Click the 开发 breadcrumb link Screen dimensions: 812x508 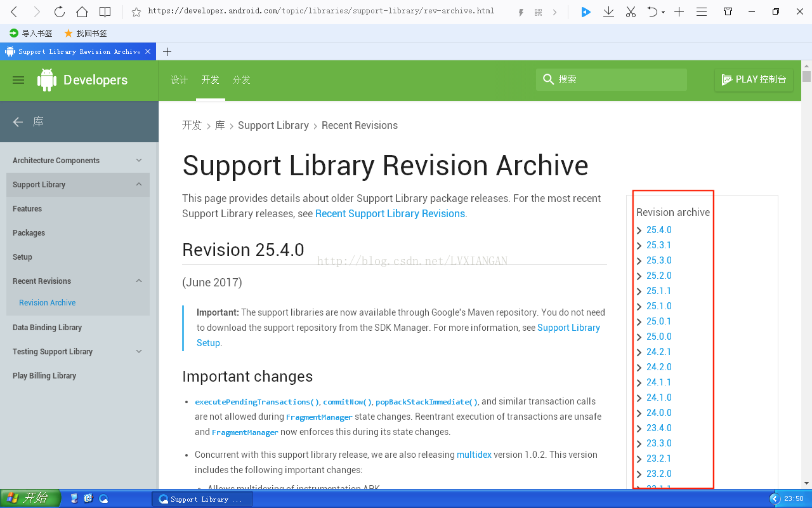(192, 126)
